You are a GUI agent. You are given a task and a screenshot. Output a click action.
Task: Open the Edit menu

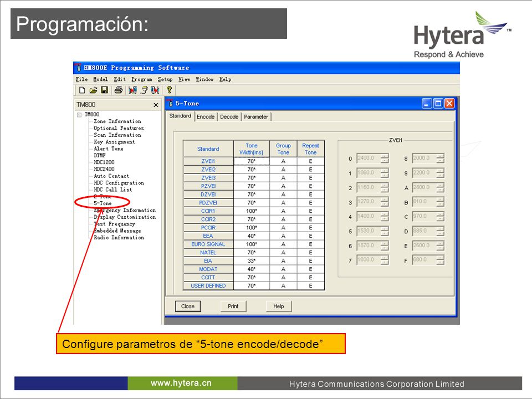coord(120,79)
